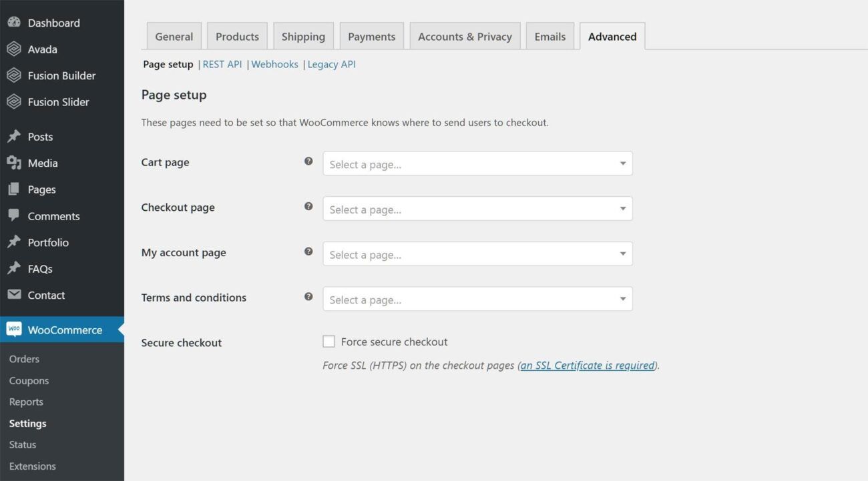The height and width of the screenshot is (481, 868).
Task: Open Extensions in WooCommerce submenu
Action: click(x=32, y=466)
